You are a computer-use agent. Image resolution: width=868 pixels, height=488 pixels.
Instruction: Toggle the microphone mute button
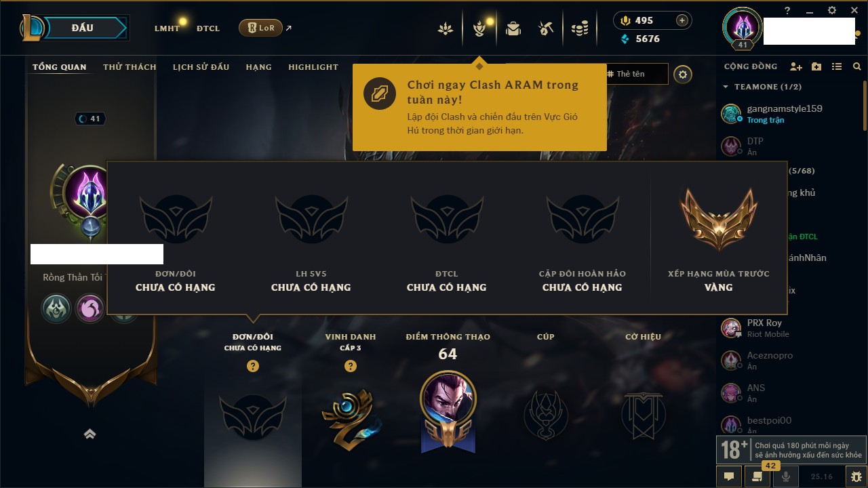(x=786, y=476)
